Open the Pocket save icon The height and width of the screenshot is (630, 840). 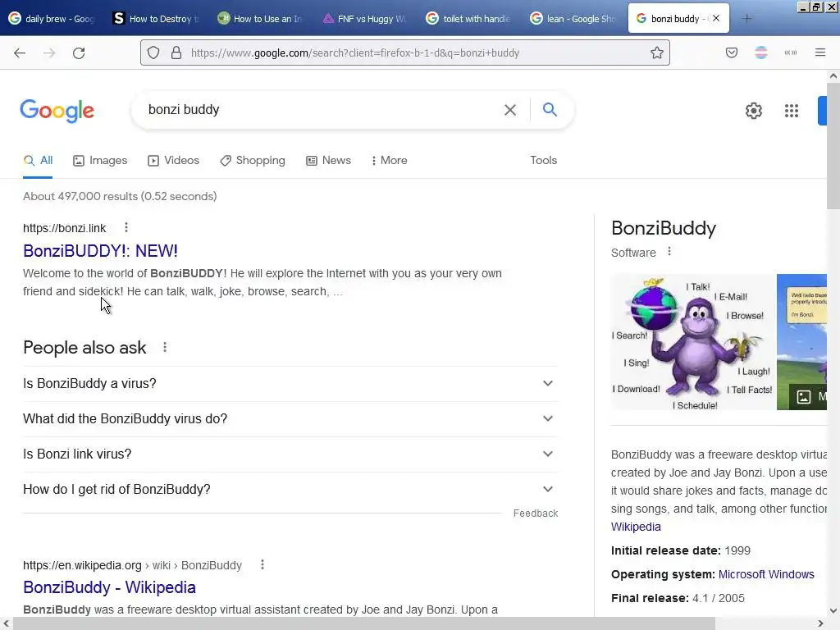point(732,52)
